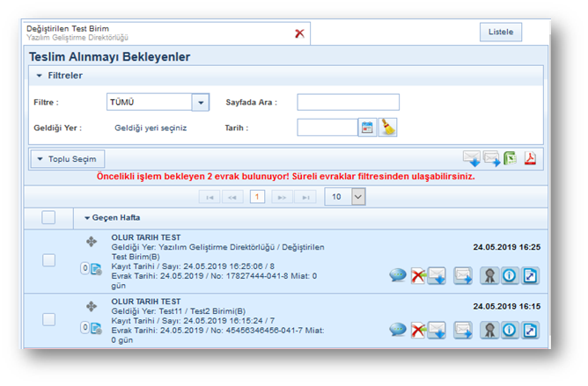Image resolution: width=588 pixels, height=386 pixels.
Task: Collapse the Geçen Hafta group
Action: [x=87, y=218]
